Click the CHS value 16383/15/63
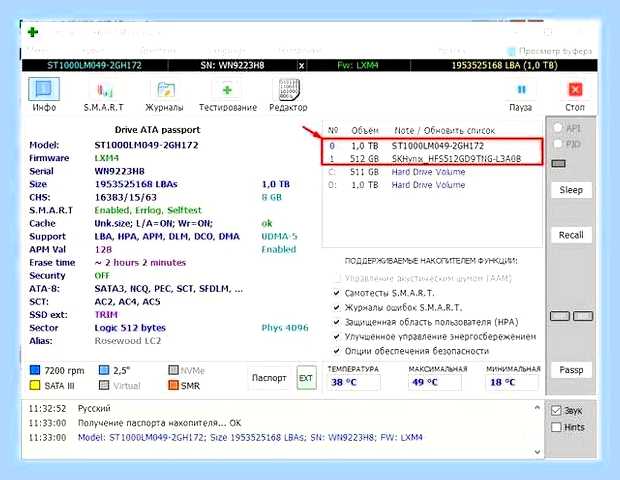This screenshot has height=480, width=620. tap(126, 197)
